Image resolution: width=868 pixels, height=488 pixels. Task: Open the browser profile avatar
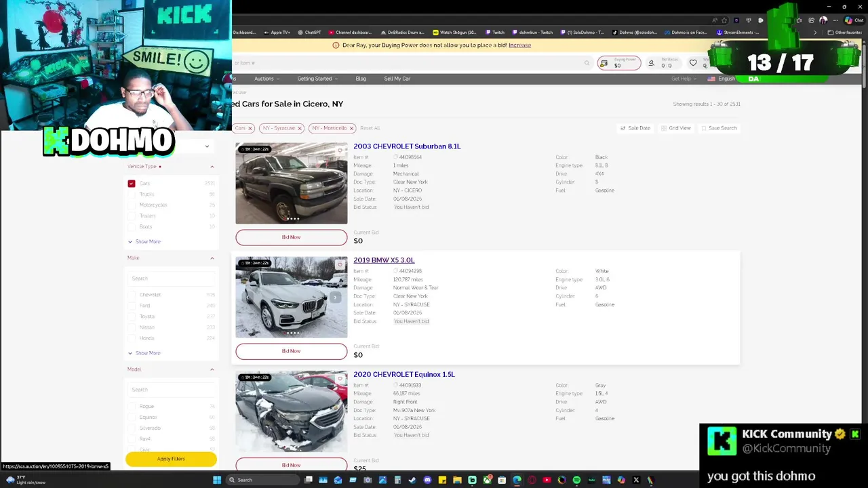point(824,20)
